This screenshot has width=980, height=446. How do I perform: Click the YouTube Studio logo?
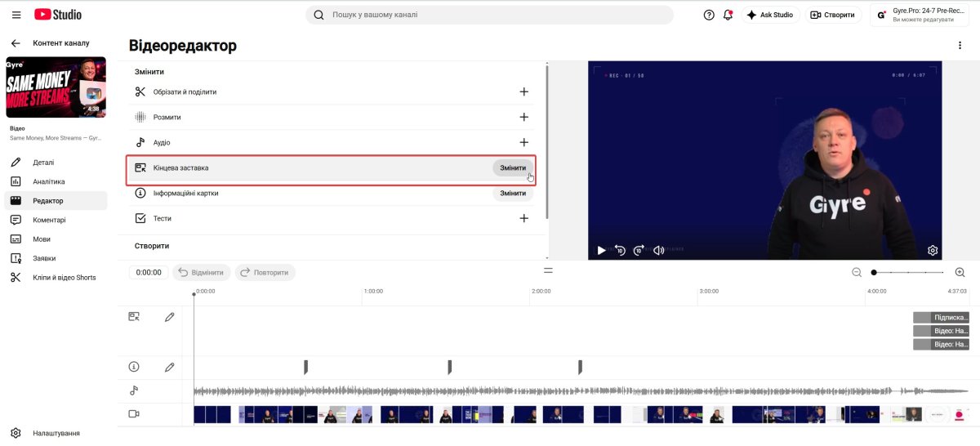58,15
